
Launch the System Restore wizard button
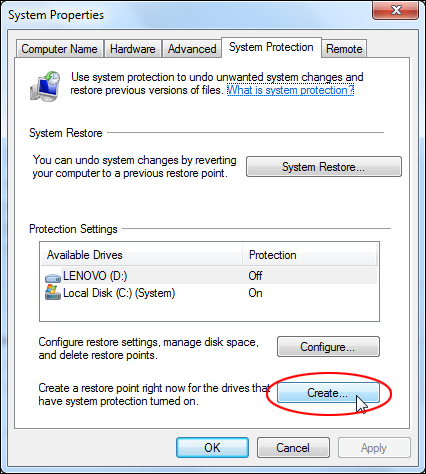point(324,167)
